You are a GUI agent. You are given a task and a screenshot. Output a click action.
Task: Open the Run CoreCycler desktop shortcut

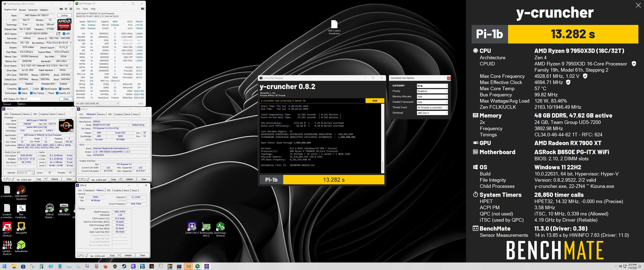21,211
